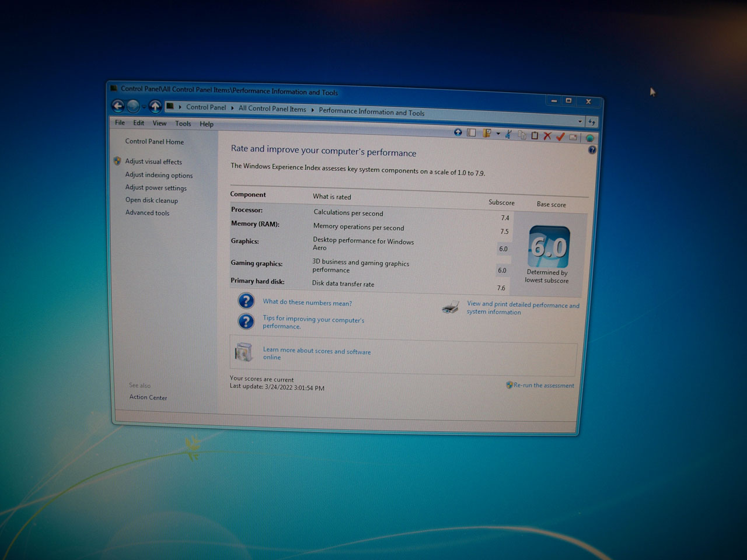Open Learn more about scores and software online
Viewport: 747px width, 560px height.
point(317,353)
